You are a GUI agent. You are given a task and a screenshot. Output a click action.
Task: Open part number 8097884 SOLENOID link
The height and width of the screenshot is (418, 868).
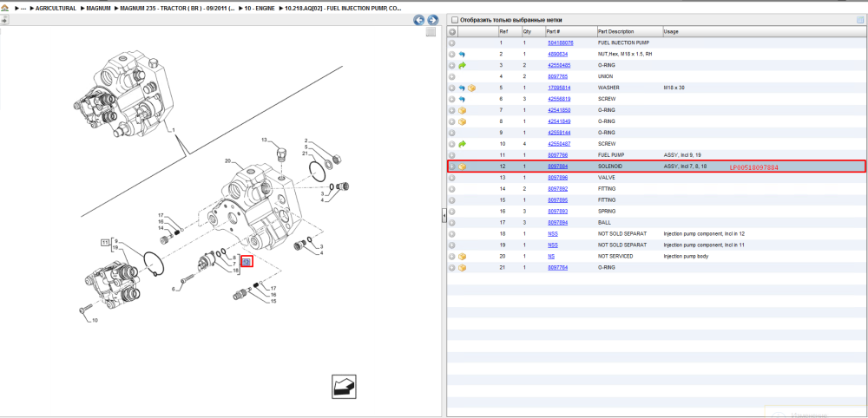coord(557,167)
